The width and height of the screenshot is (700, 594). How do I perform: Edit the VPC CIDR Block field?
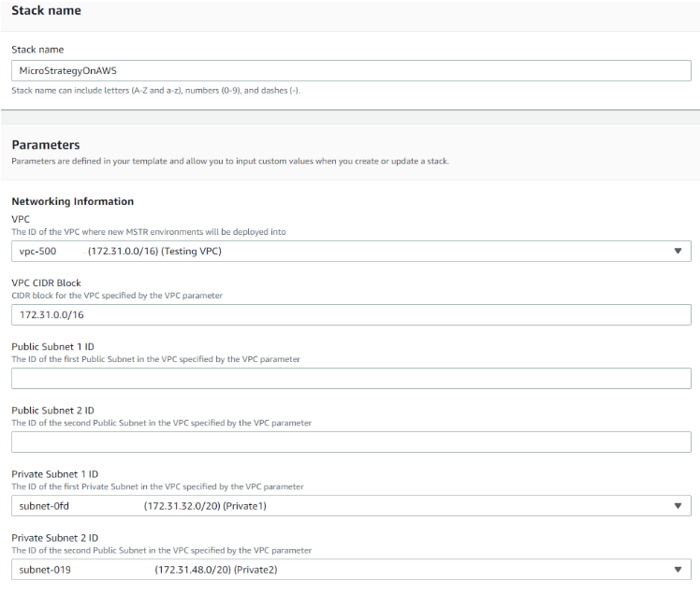351,314
